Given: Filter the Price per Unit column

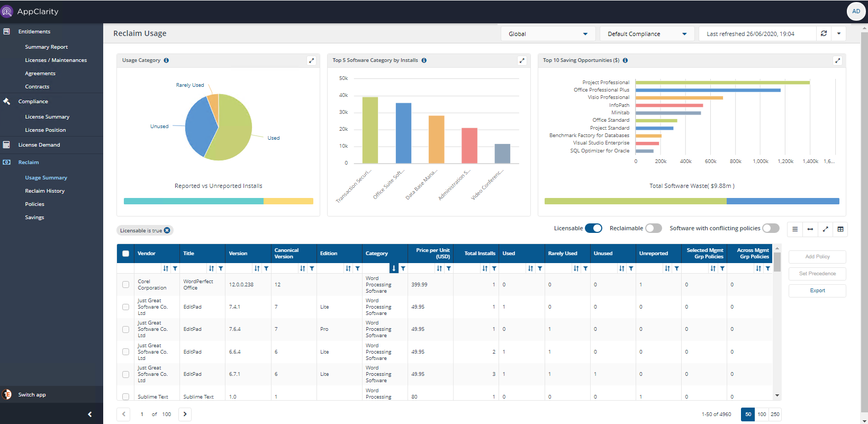Looking at the screenshot, I should (x=449, y=268).
